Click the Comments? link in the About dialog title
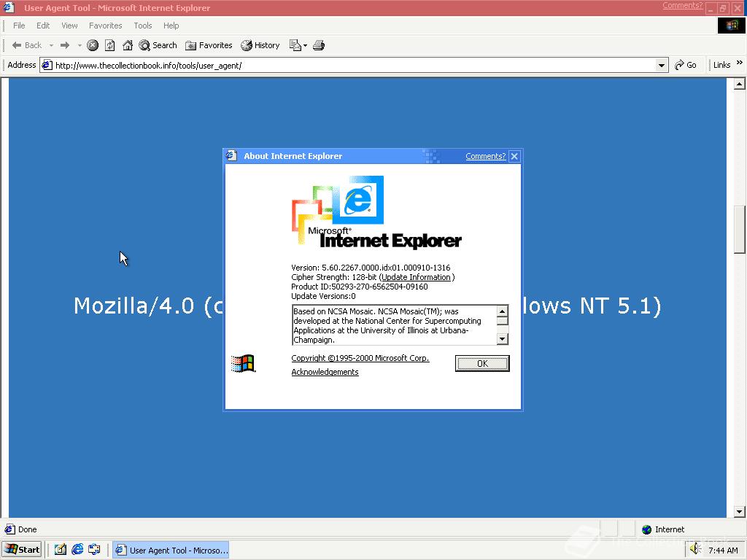This screenshot has width=747, height=560. coord(485,156)
